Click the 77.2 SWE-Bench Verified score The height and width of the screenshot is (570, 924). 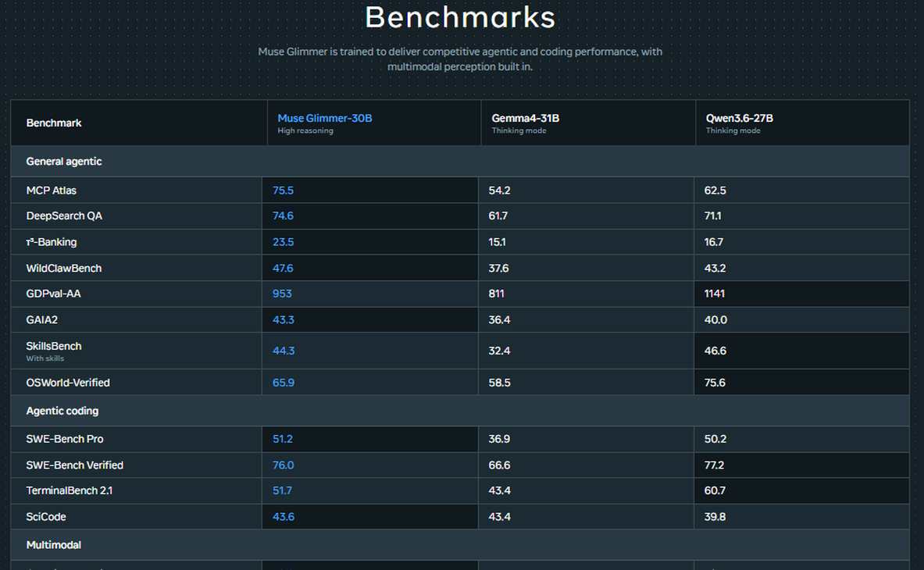(x=714, y=465)
